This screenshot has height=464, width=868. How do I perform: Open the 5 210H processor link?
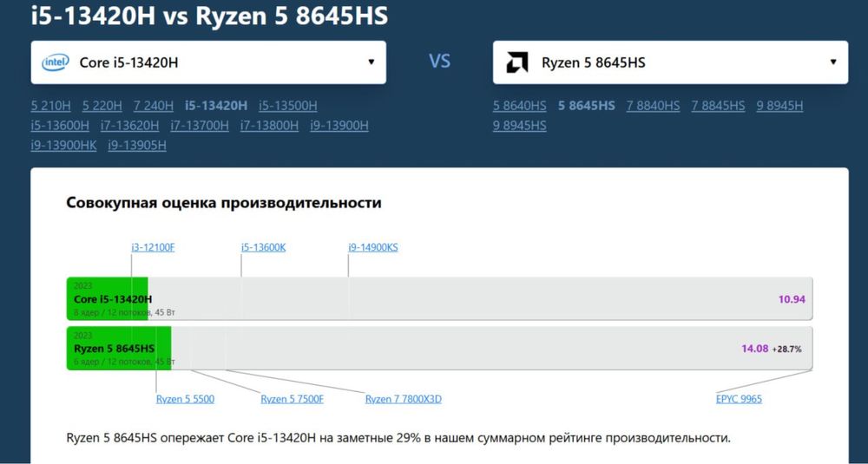pos(51,106)
